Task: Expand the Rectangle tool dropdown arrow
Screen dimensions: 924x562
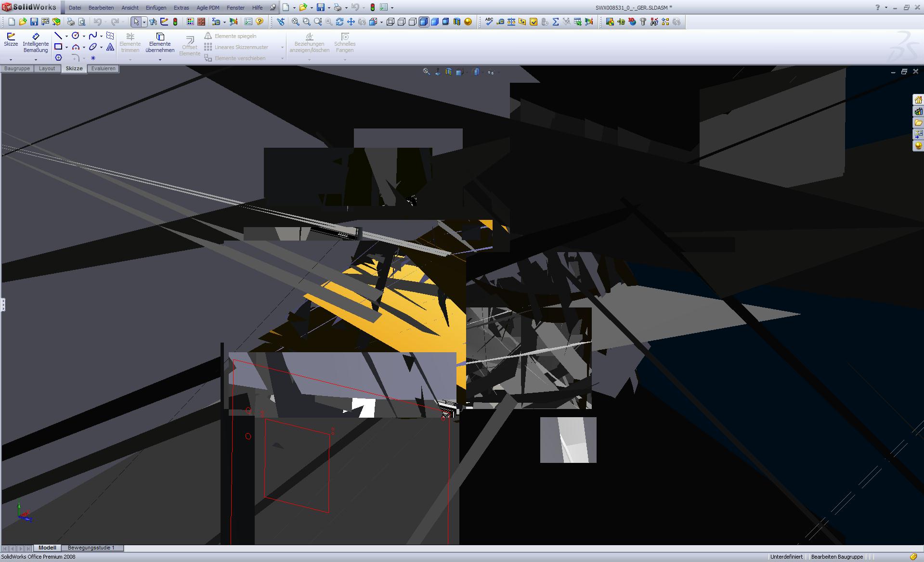Action: (66, 47)
